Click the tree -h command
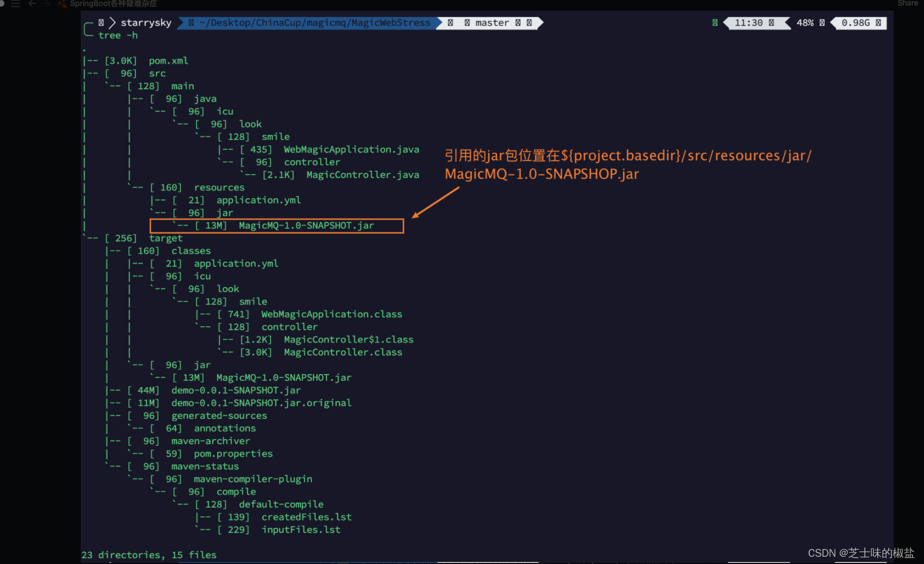924x564 pixels. (118, 36)
